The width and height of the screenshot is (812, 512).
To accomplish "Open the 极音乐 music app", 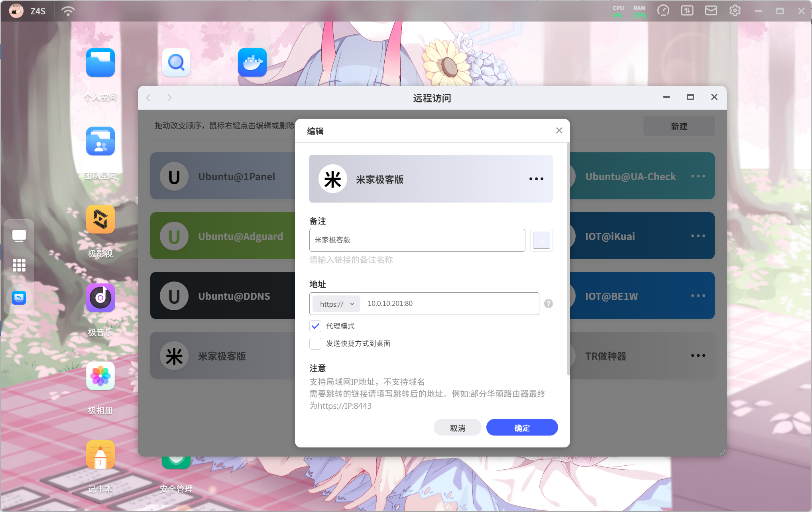I will pos(100,297).
